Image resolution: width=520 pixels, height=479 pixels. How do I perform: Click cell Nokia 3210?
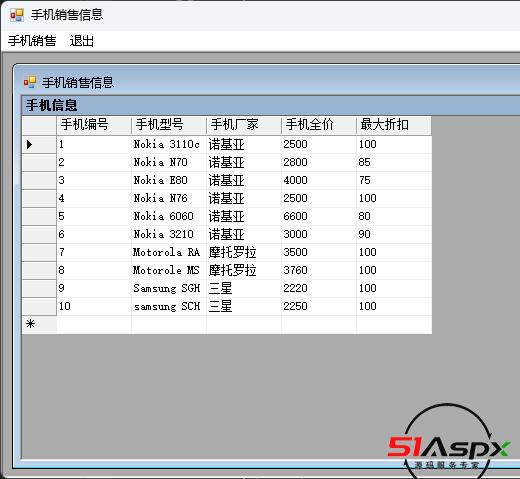pyautogui.click(x=169, y=234)
